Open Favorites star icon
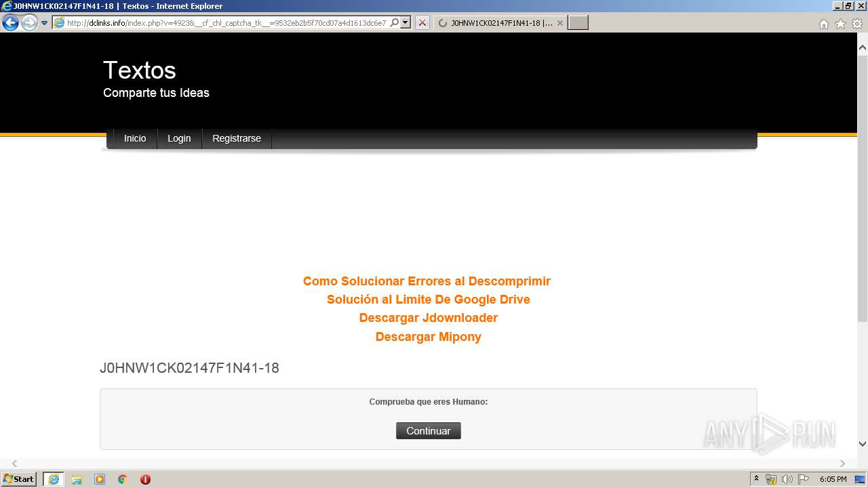 pos(840,24)
